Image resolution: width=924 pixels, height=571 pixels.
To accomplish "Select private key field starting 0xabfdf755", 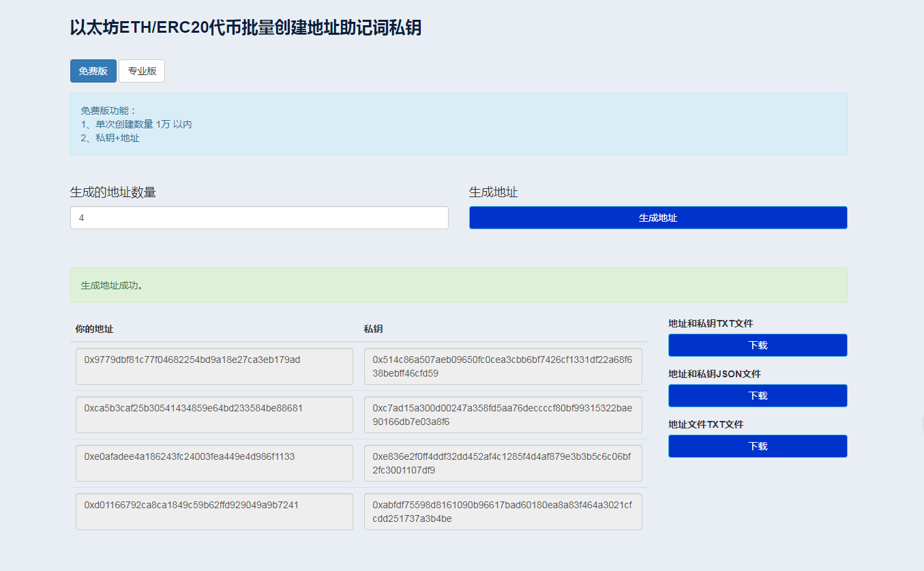I will point(503,512).
